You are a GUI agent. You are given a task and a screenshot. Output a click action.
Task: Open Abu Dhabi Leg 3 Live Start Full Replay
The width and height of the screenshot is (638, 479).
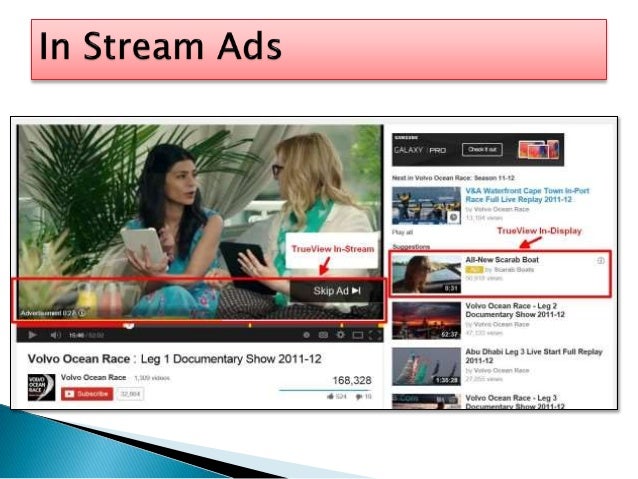coord(533,356)
